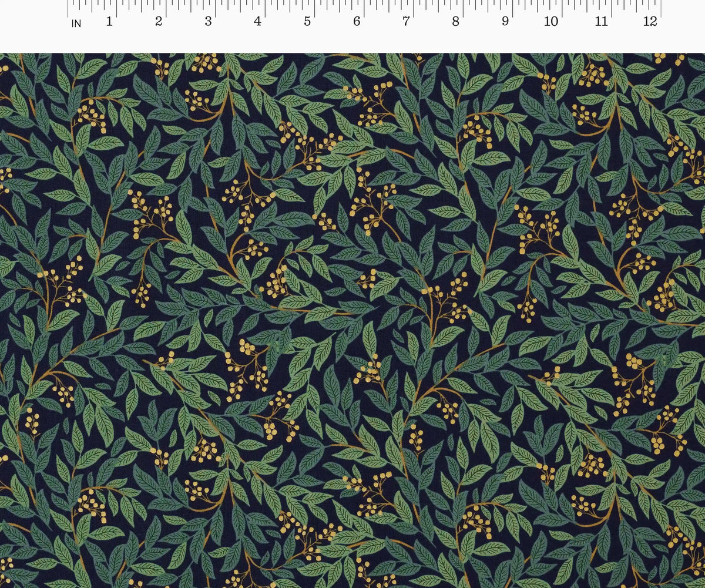Click the ruler's number 8 label
Viewport: 705px width, 588px height.
tap(455, 22)
